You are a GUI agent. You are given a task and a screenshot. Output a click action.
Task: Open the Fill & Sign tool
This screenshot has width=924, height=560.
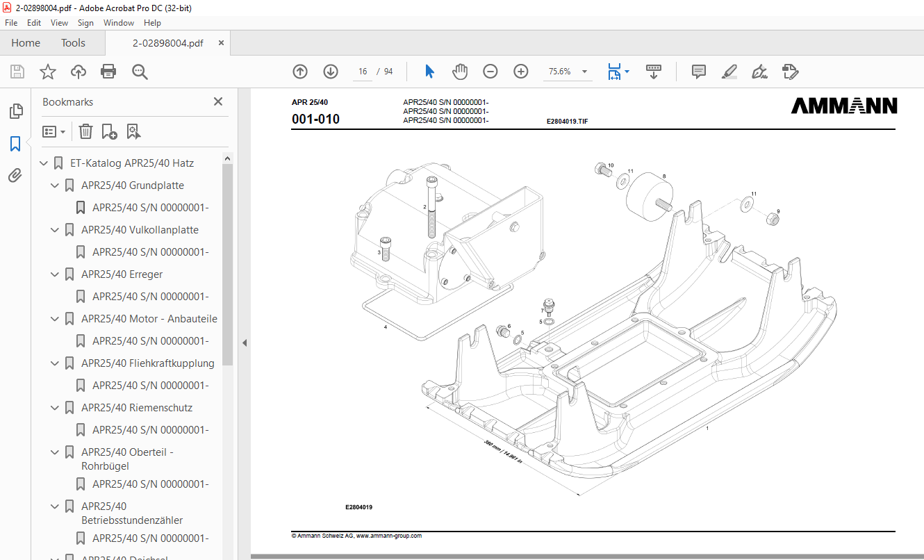point(759,72)
